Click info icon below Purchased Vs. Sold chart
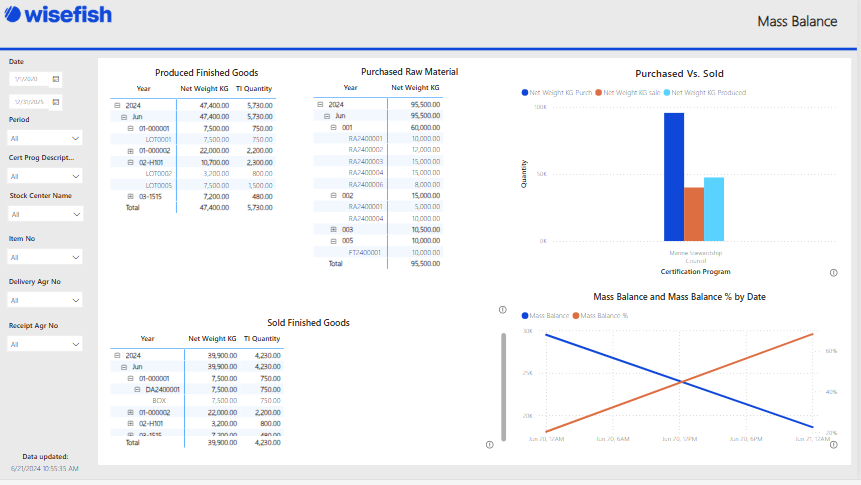Viewport: 861px width, 485px height. [833, 272]
